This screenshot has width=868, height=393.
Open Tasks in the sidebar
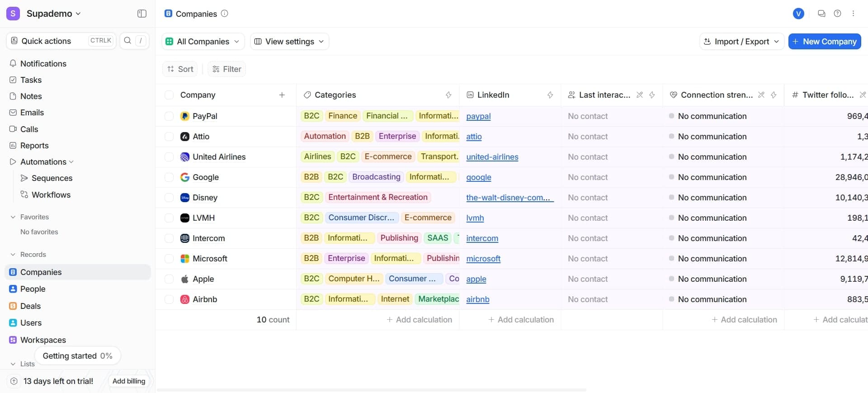click(x=31, y=80)
